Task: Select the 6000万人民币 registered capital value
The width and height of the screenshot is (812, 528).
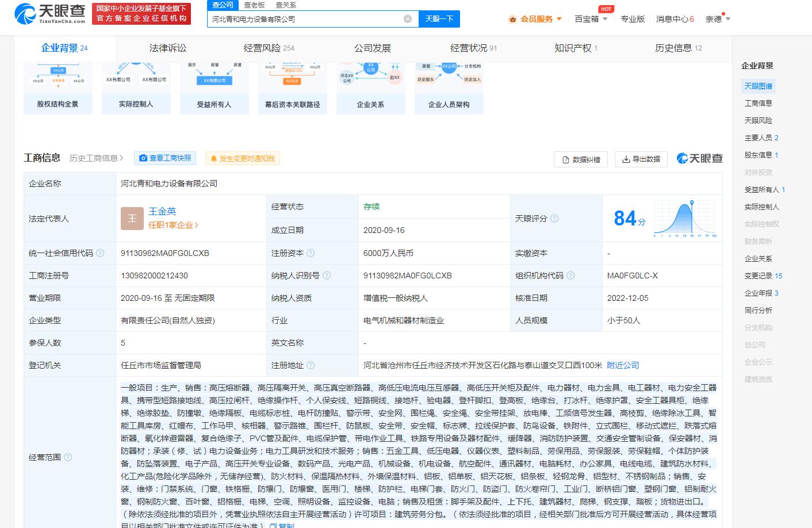Action: point(388,253)
